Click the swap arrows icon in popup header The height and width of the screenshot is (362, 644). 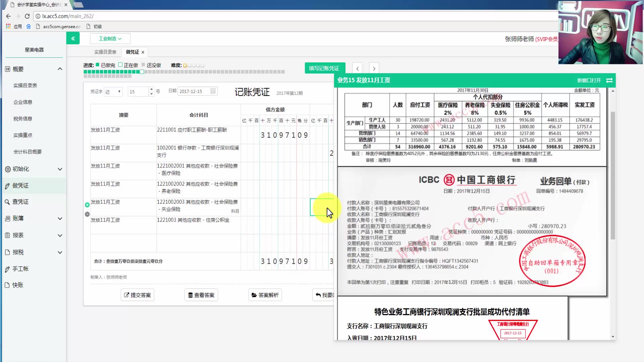coord(609,80)
